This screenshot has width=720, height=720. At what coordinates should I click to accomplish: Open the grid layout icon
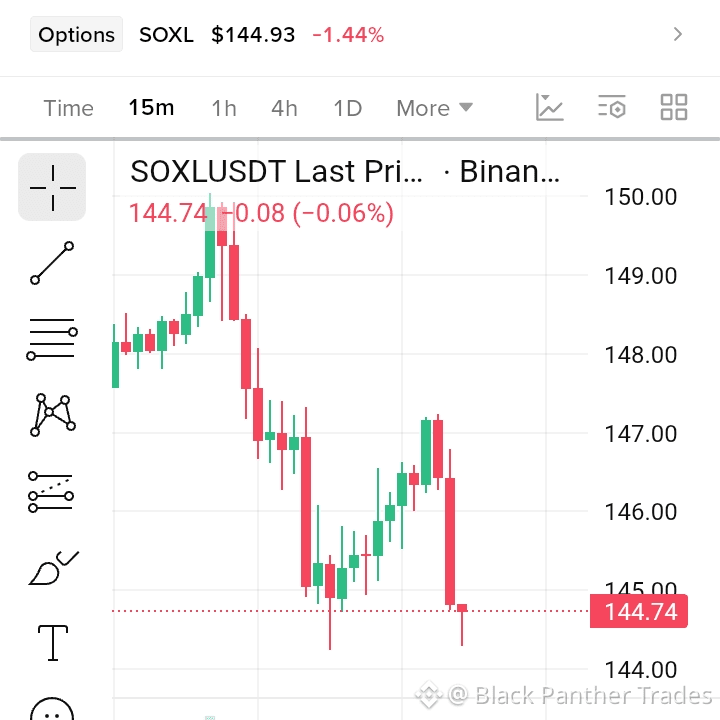(674, 107)
